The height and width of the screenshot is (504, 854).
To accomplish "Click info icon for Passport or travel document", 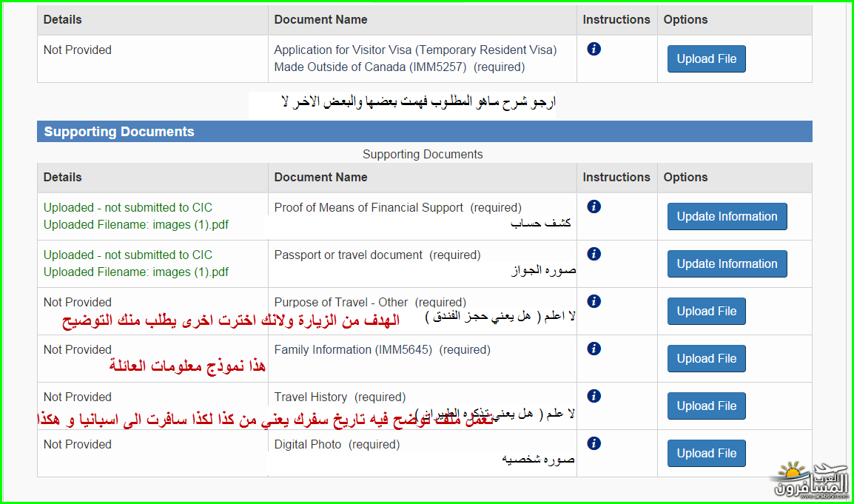I will (x=594, y=254).
